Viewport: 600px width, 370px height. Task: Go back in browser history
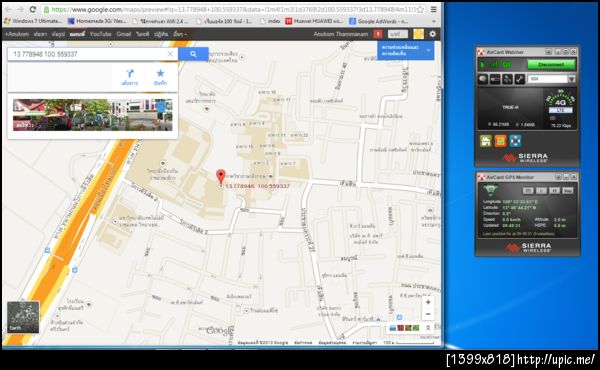pyautogui.click(x=8, y=9)
